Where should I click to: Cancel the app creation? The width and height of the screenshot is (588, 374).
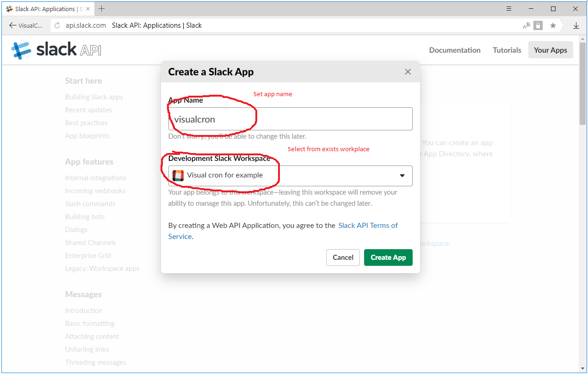(x=343, y=258)
